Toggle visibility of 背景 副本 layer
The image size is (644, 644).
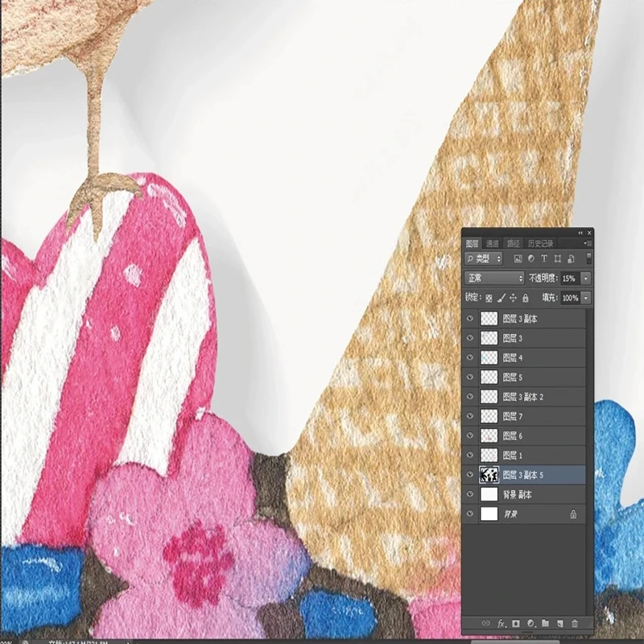coord(470,494)
